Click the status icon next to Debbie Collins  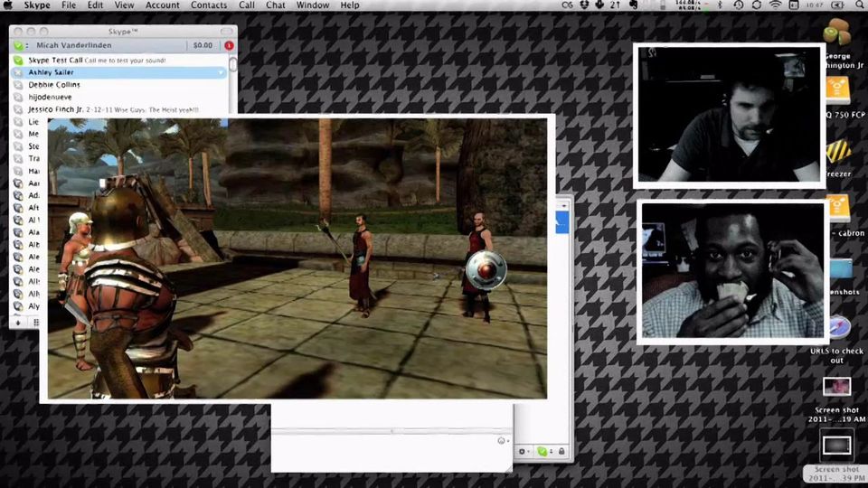(18, 85)
